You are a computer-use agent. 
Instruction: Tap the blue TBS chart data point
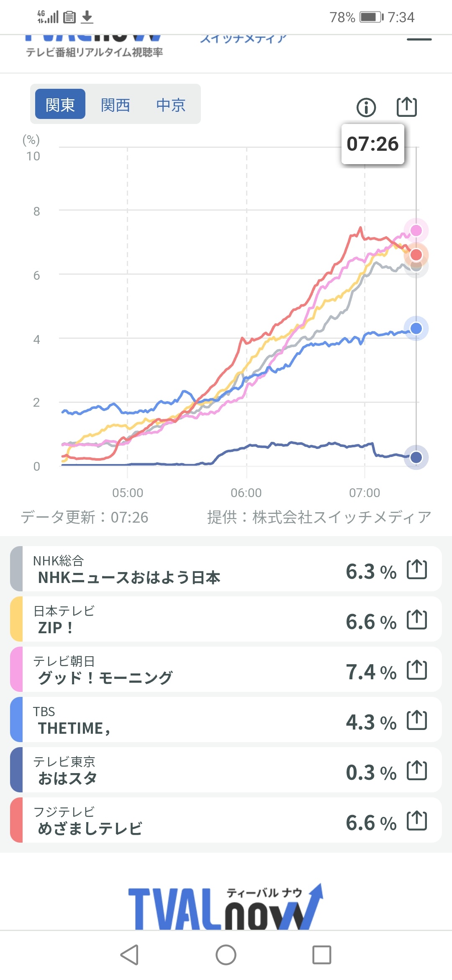416,328
